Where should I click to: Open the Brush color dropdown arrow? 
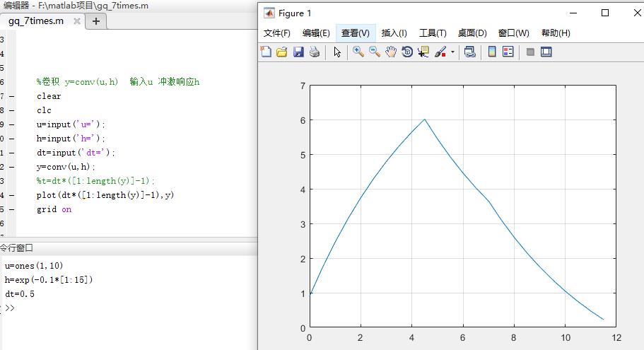click(452, 52)
